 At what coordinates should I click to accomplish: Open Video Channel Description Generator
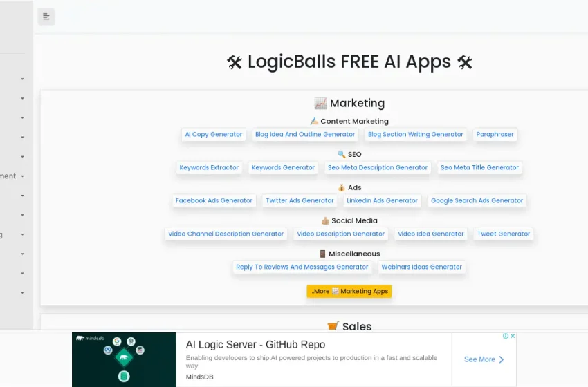point(226,234)
